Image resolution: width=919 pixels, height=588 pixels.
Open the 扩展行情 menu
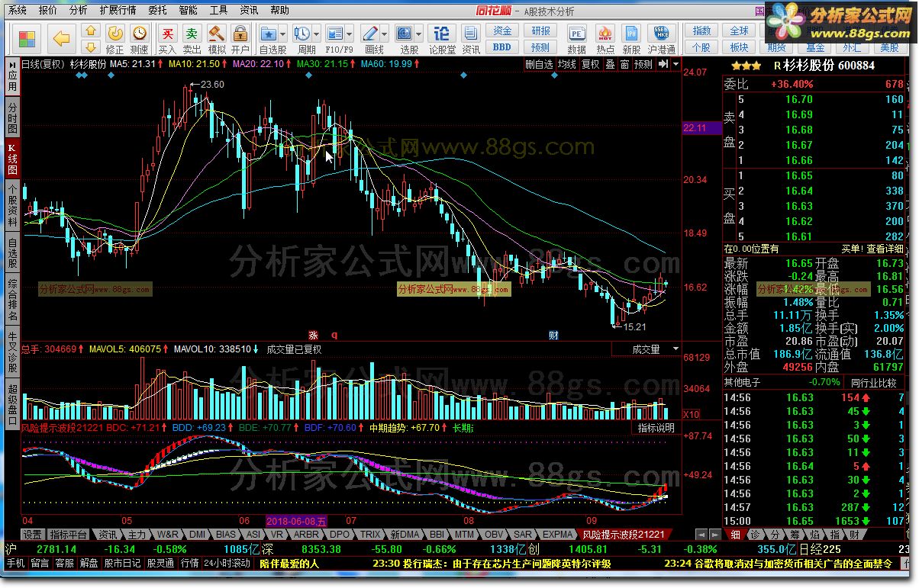tap(118, 10)
